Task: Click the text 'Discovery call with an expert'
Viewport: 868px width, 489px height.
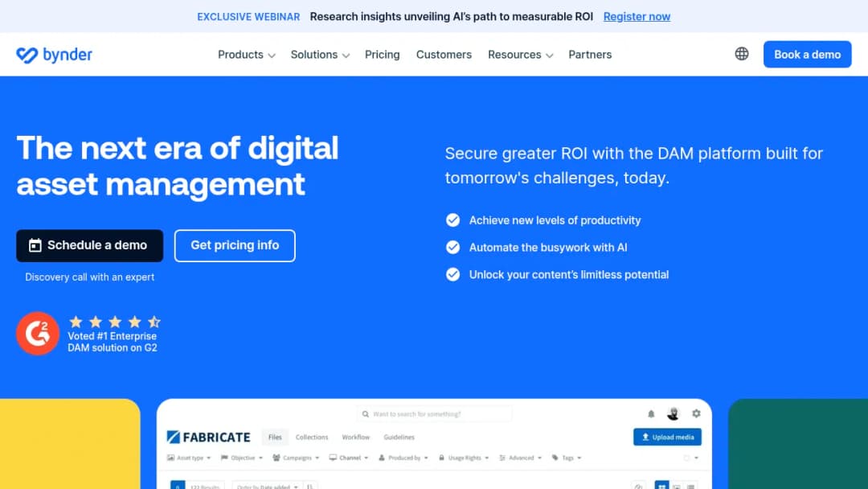Action: pyautogui.click(x=90, y=277)
